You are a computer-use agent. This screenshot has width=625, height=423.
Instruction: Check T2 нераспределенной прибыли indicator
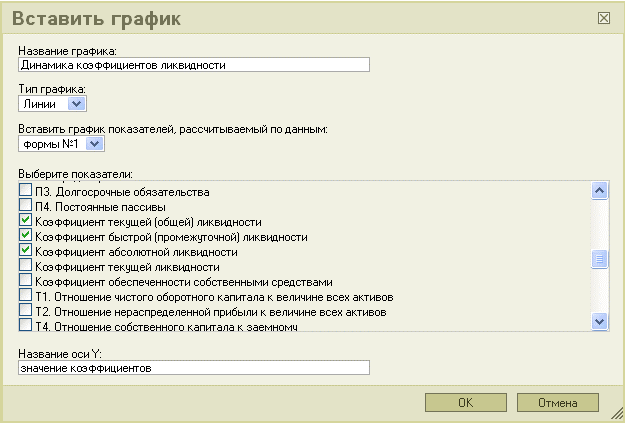tap(26, 312)
